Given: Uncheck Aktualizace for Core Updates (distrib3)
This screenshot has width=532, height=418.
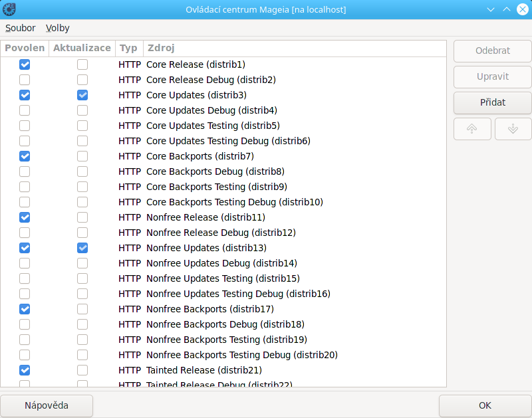Looking at the screenshot, I should pos(82,95).
